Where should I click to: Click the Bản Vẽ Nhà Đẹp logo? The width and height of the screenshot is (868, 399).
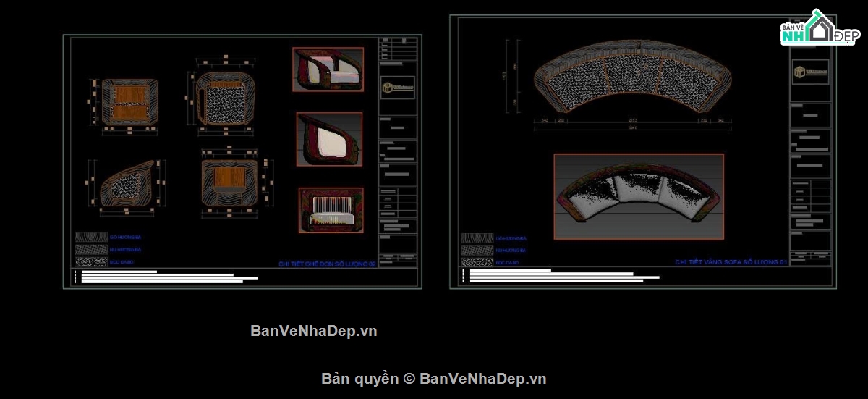point(820,28)
